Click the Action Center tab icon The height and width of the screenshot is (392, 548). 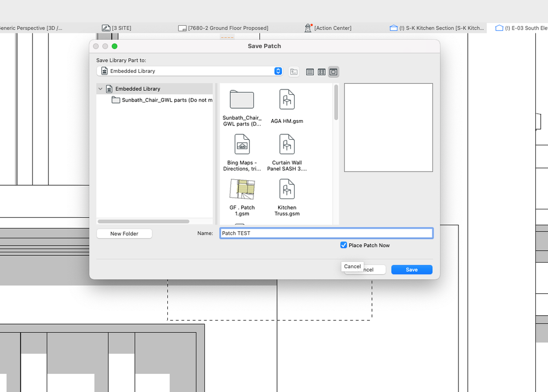308,28
